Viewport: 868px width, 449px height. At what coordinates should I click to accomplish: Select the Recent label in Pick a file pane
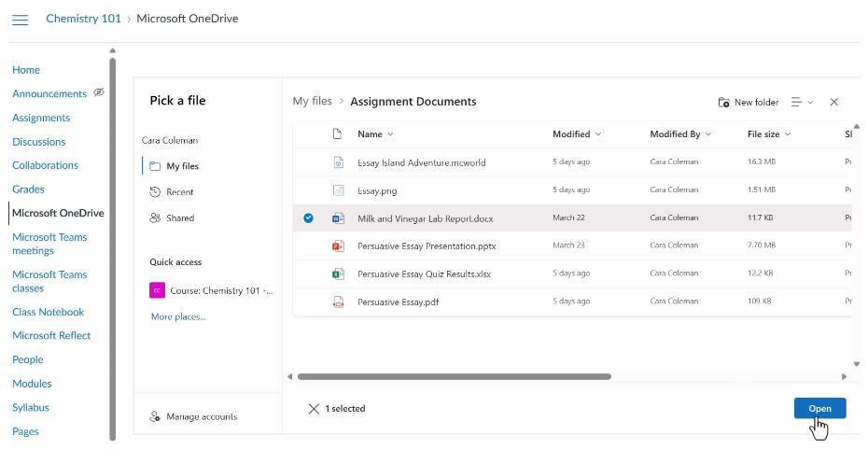(x=180, y=192)
